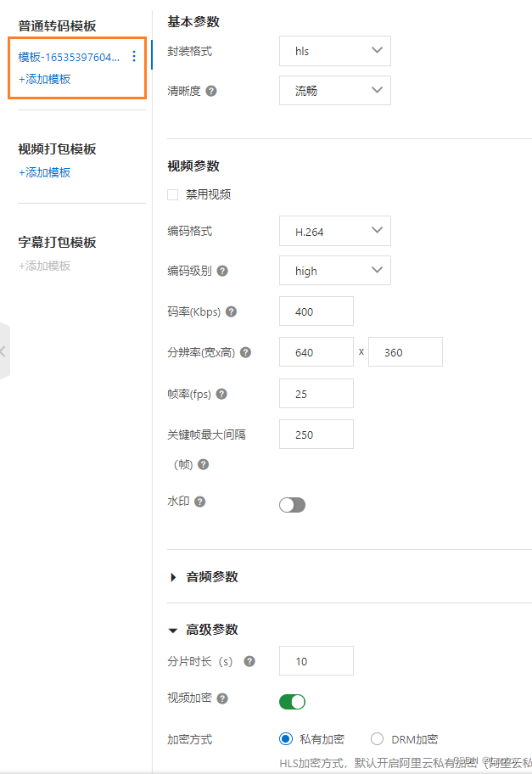The image size is (532, 774).
Task: Click the resolution height field showing 360
Action: click(x=406, y=352)
